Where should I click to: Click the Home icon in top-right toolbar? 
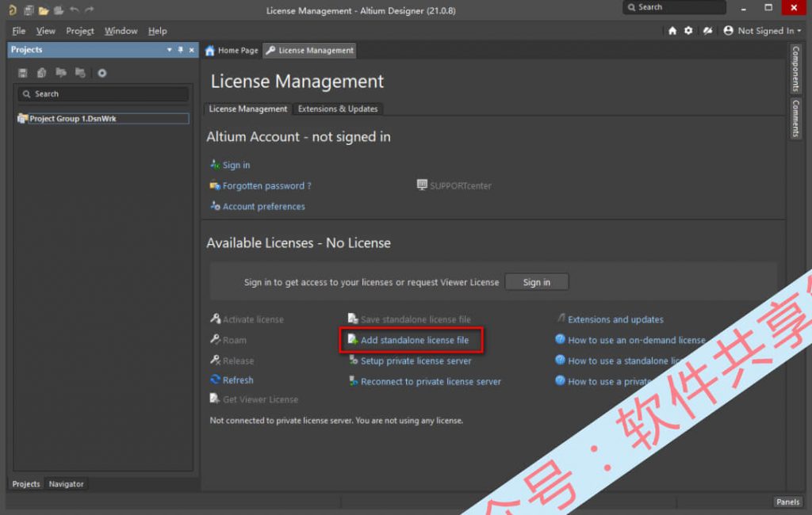672,31
